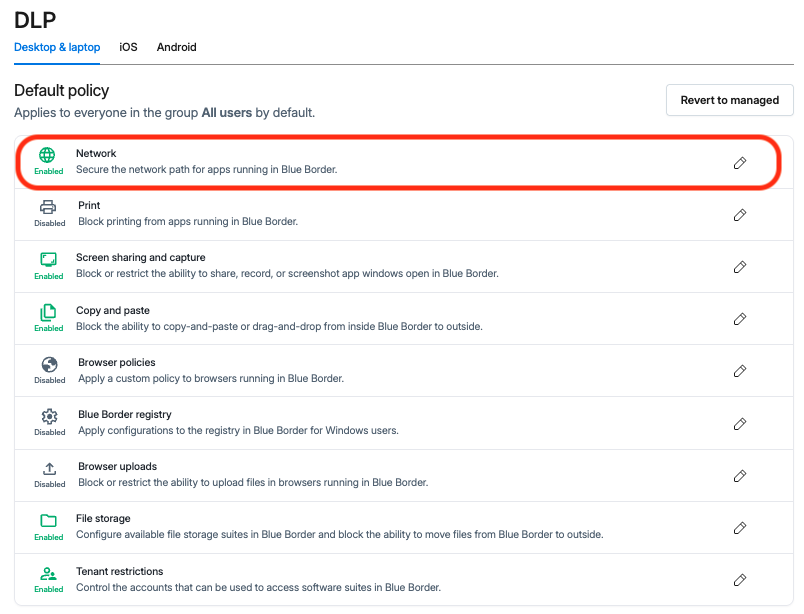Edit the Blue Border registry pencil icon

point(739,424)
